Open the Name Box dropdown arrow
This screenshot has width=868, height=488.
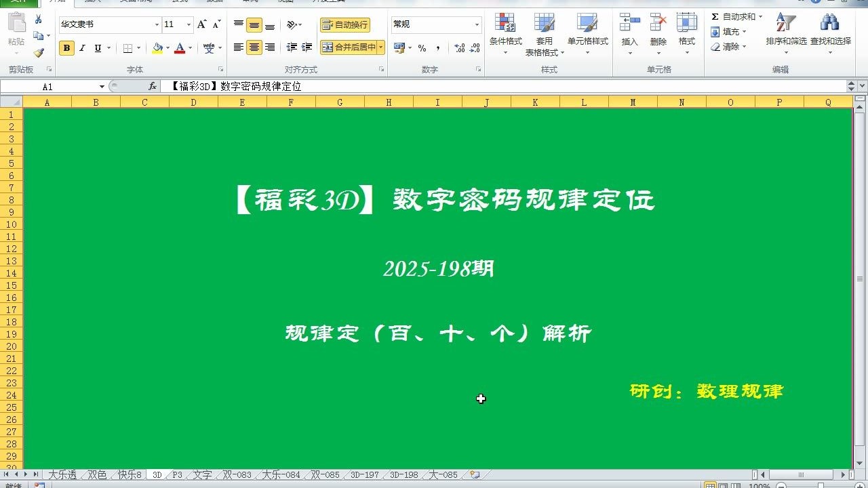point(102,87)
